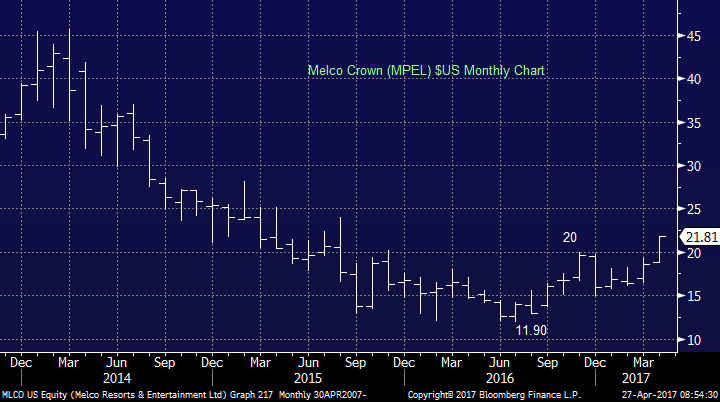The width and height of the screenshot is (720, 402).
Task: Select the 40 price axis label
Action: [x=694, y=79]
